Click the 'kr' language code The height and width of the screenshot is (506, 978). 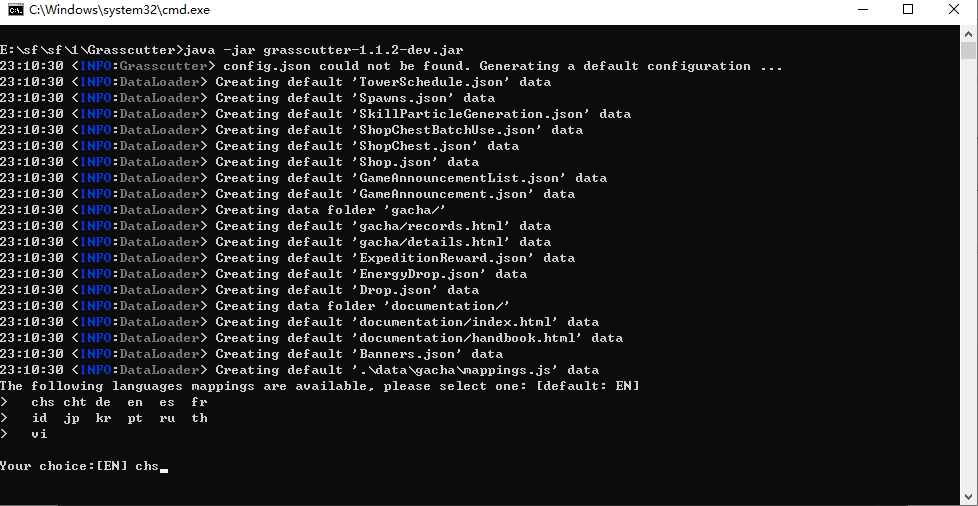[103, 418]
